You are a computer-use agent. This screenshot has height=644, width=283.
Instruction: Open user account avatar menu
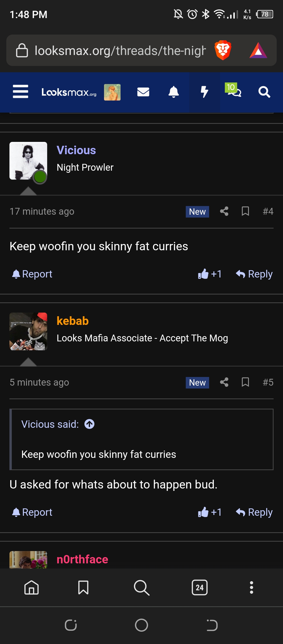tap(112, 92)
